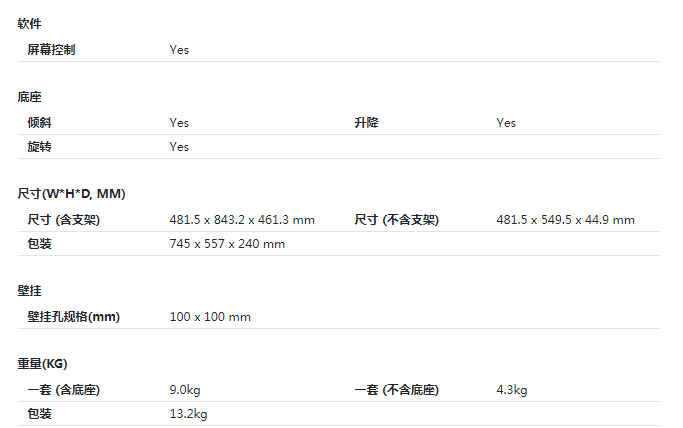This screenshot has height=428, width=683.
Task: Select the 倾斜 row label
Action: pyautogui.click(x=39, y=122)
